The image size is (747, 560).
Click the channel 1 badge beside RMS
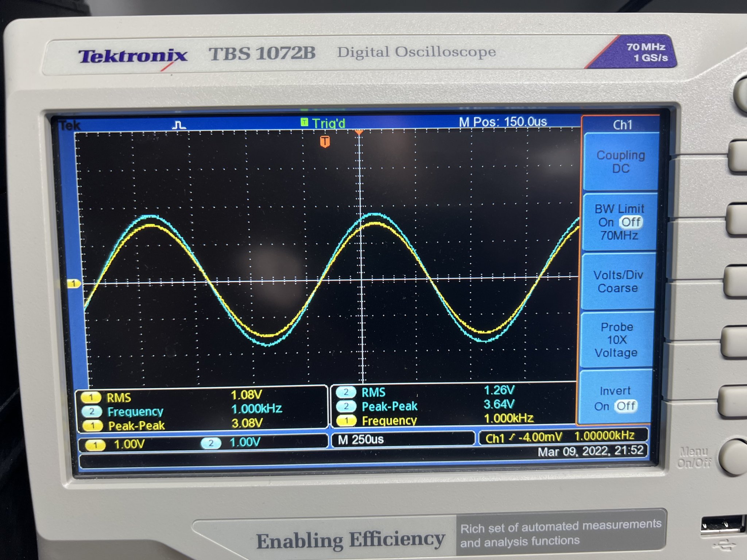coord(91,397)
